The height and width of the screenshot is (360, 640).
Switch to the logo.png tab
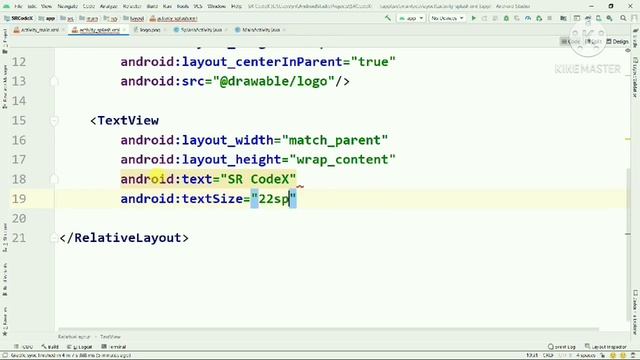(149, 30)
